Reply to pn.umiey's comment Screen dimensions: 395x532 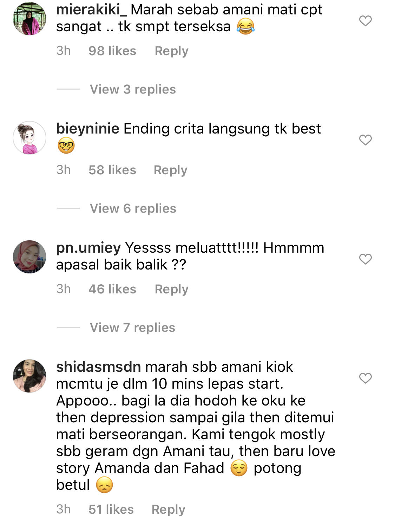pos(172,289)
